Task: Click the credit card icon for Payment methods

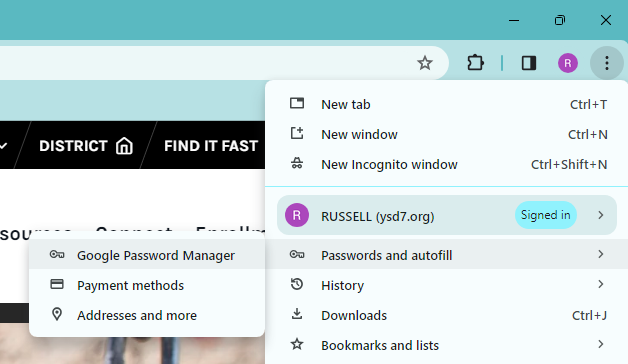Action: pyautogui.click(x=57, y=284)
